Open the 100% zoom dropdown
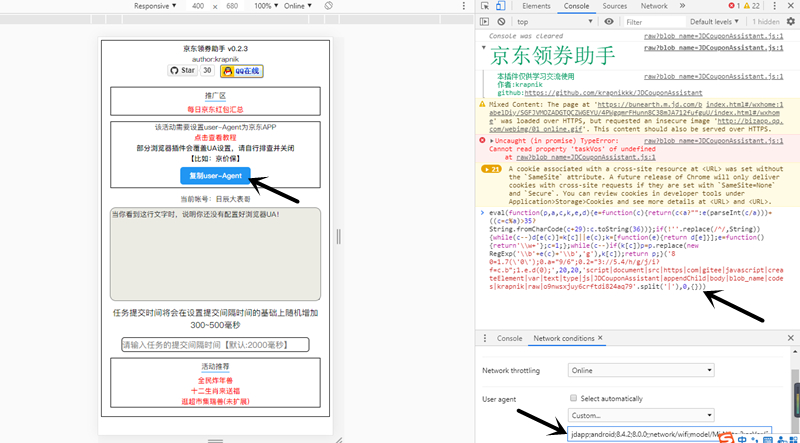 pos(266,6)
